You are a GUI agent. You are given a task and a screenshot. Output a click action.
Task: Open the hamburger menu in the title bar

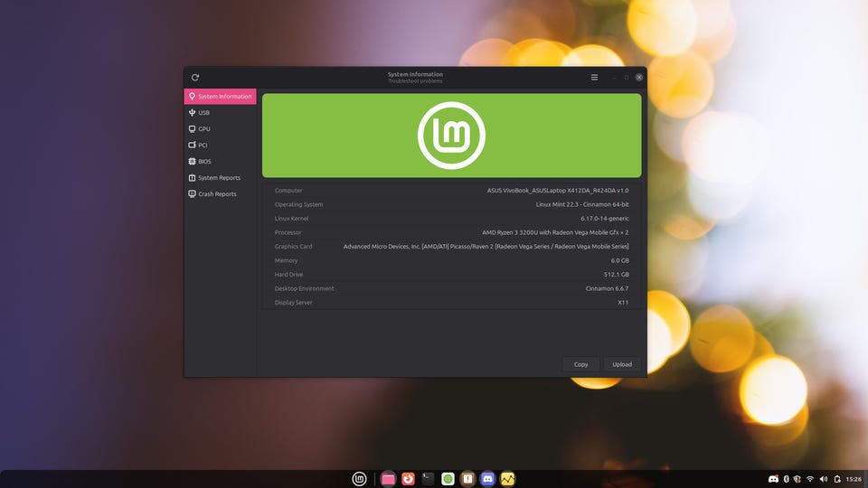pyautogui.click(x=594, y=78)
